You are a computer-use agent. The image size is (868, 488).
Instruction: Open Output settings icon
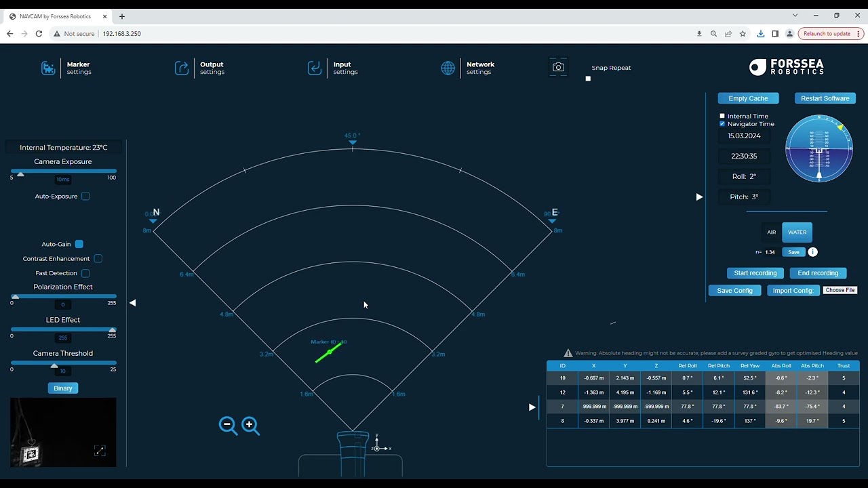click(x=182, y=68)
